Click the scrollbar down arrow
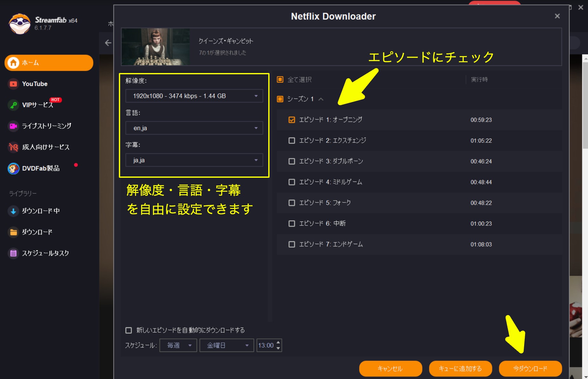This screenshot has width=588, height=379. 585,376
